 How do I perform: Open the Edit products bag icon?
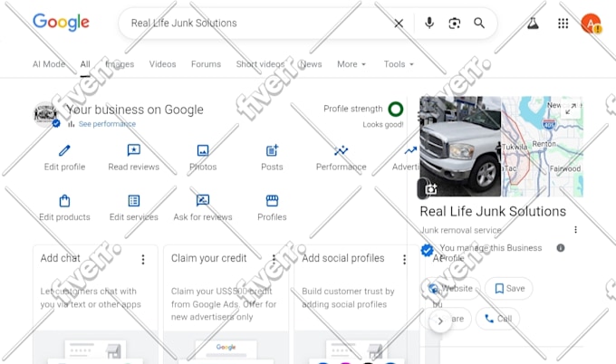(64, 201)
